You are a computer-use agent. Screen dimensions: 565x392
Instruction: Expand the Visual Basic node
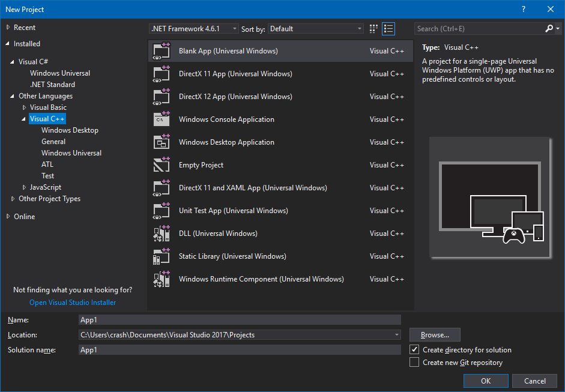24,107
